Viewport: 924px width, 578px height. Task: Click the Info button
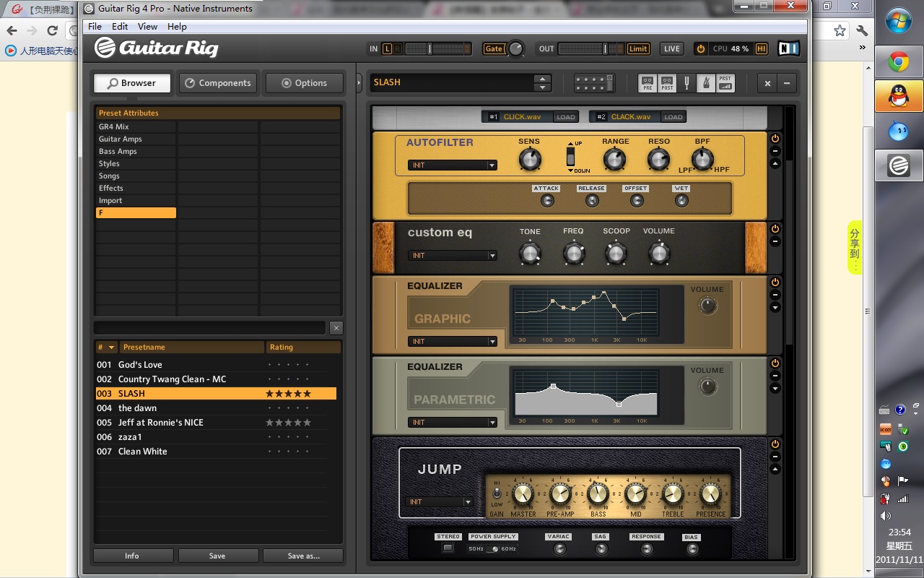(x=132, y=556)
